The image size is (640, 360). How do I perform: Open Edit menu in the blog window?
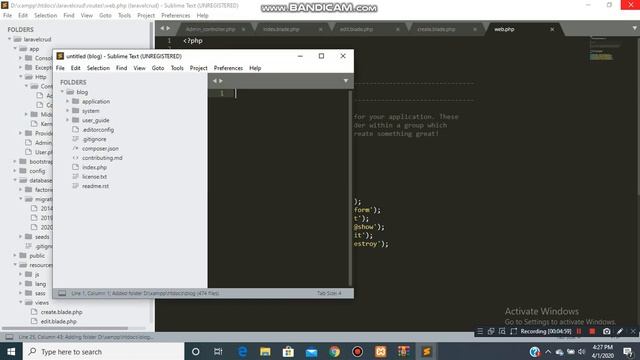click(76, 68)
